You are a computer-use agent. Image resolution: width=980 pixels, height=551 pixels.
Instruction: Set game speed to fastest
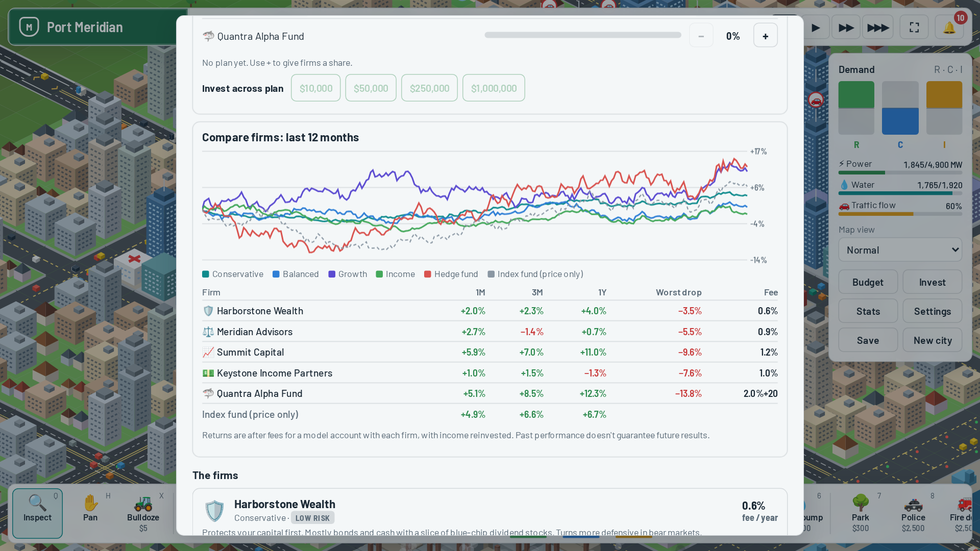(x=878, y=28)
